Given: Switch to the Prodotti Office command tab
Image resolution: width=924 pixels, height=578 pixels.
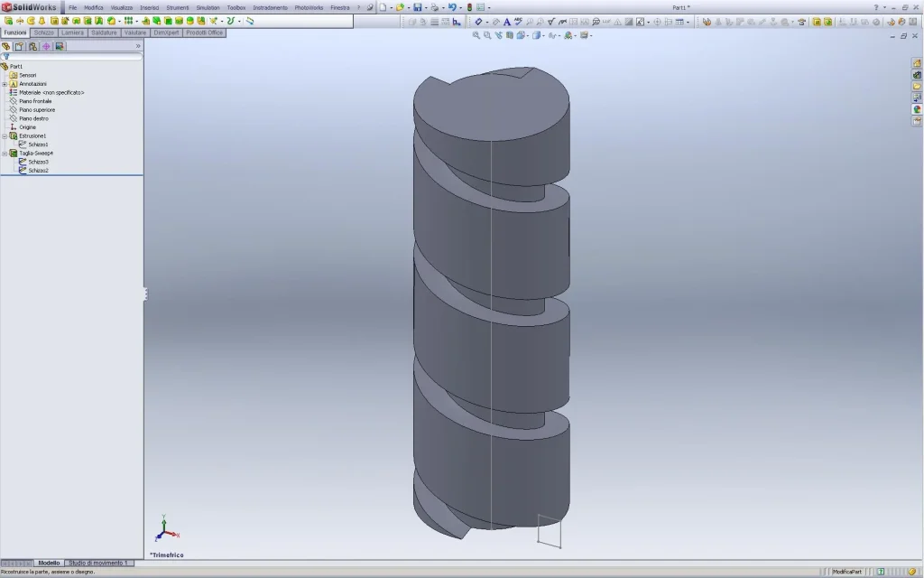Looking at the screenshot, I should pyautogui.click(x=205, y=33).
